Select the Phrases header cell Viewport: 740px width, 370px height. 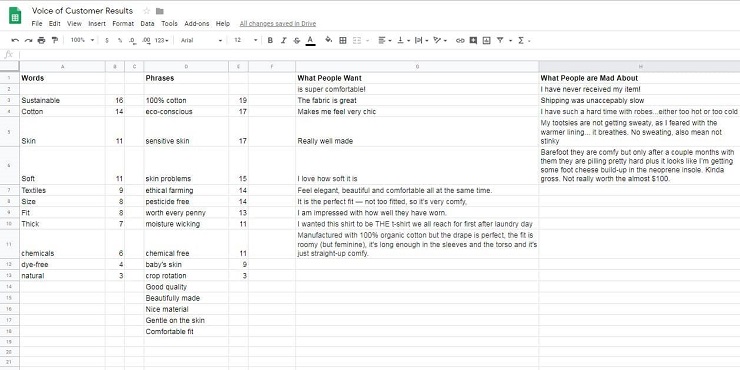point(186,78)
